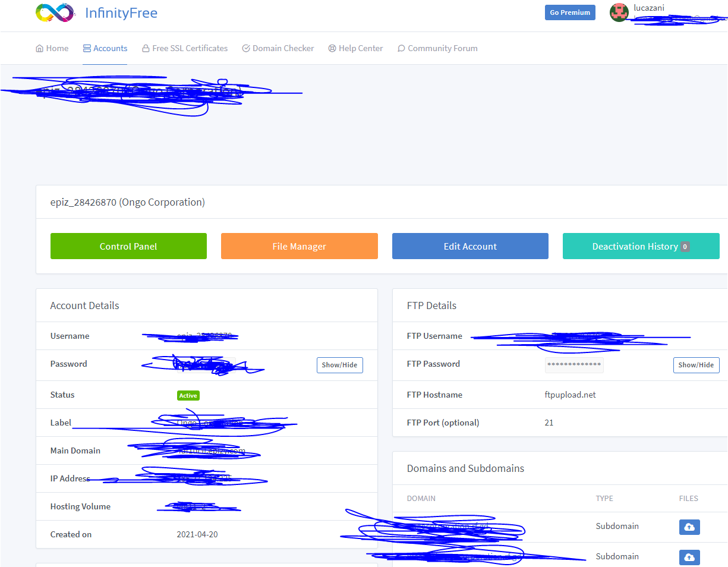The width and height of the screenshot is (728, 567).
Task: Click the lucazani username in header
Action: pos(649,8)
